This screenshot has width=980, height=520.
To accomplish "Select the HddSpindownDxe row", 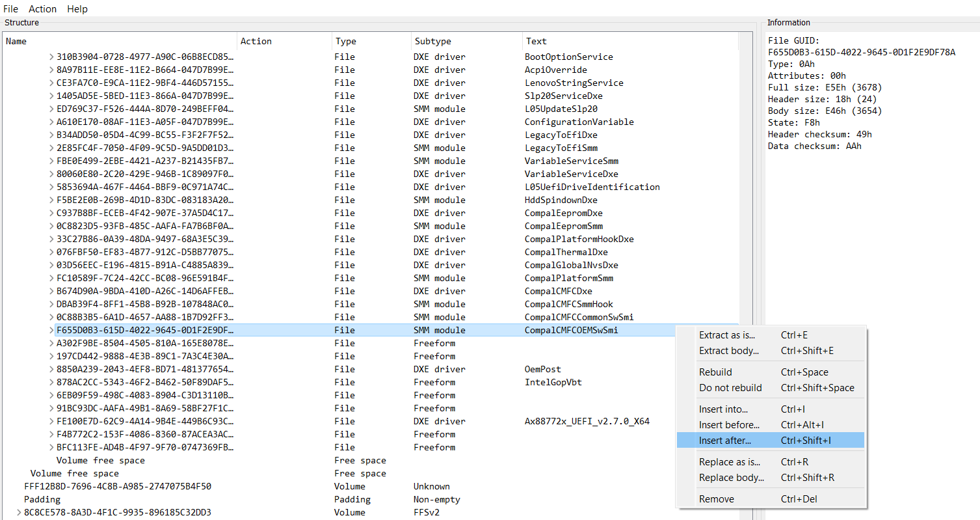I will (371, 200).
